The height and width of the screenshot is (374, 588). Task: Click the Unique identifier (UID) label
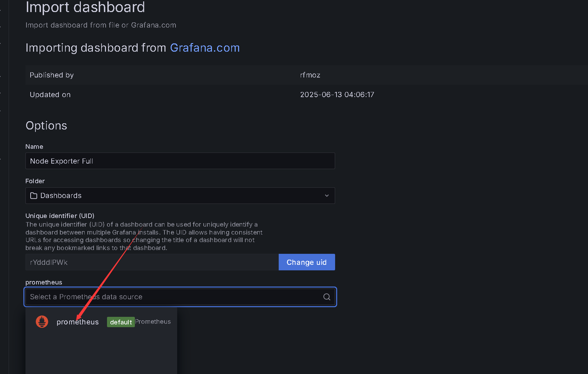click(x=60, y=216)
